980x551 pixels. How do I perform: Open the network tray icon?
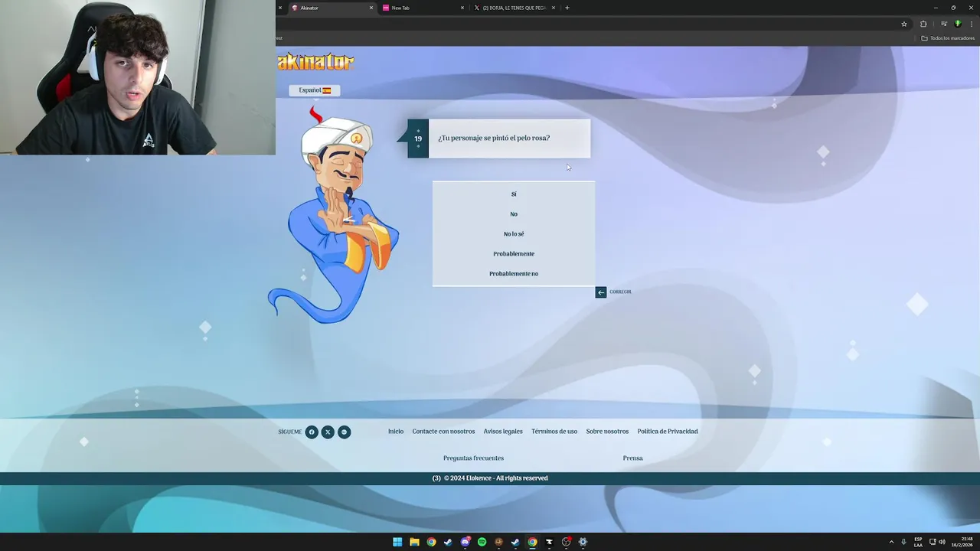click(x=932, y=542)
